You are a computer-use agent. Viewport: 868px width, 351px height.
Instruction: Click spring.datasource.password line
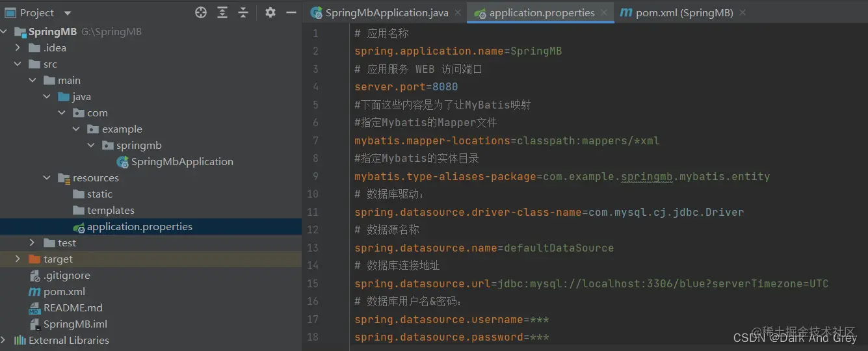451,337
